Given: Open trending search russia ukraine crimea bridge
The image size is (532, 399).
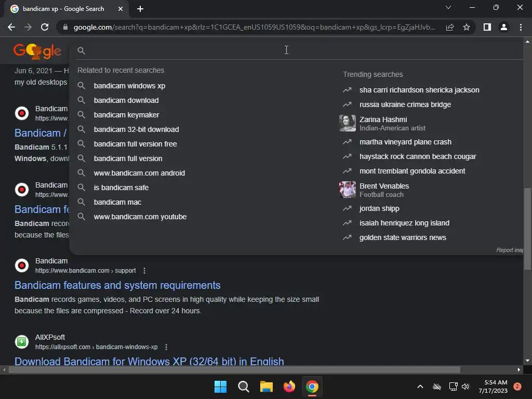Looking at the screenshot, I should point(405,104).
